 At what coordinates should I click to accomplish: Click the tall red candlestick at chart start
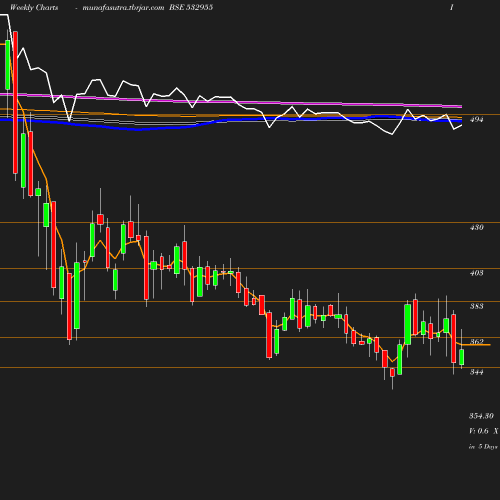(x=15, y=102)
